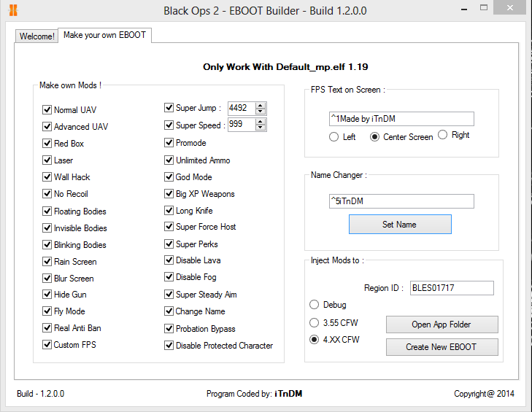Disable Probation Bypass

pyautogui.click(x=169, y=329)
